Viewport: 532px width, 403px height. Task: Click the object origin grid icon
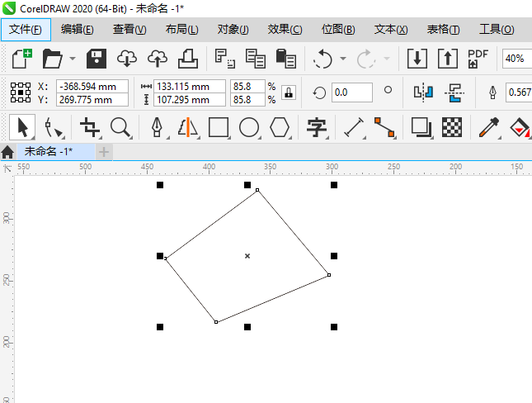(x=21, y=92)
